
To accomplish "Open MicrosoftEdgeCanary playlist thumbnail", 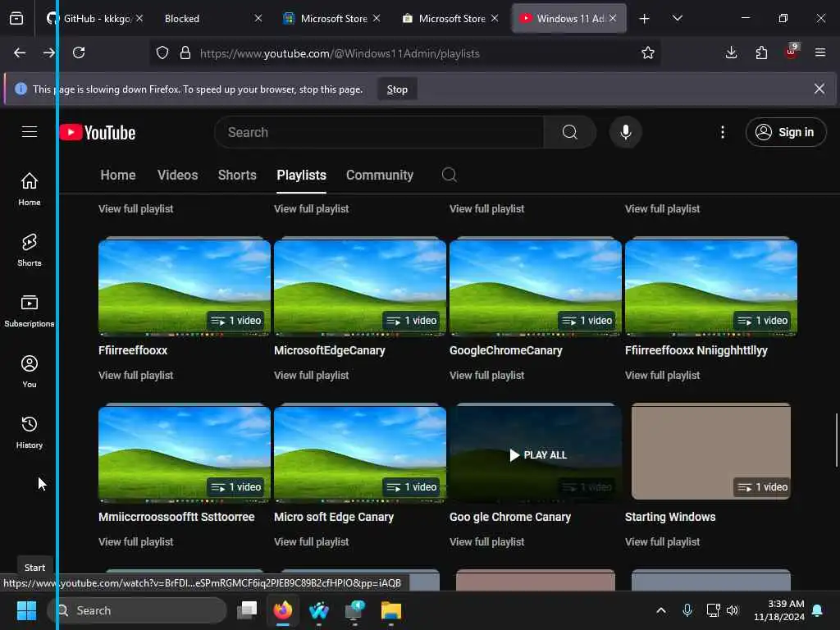I will click(x=360, y=287).
